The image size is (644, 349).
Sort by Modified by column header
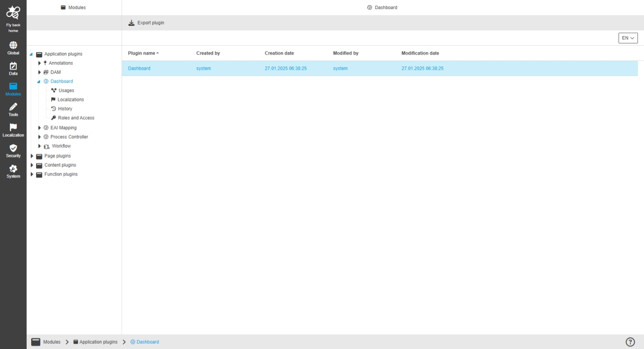coord(346,53)
